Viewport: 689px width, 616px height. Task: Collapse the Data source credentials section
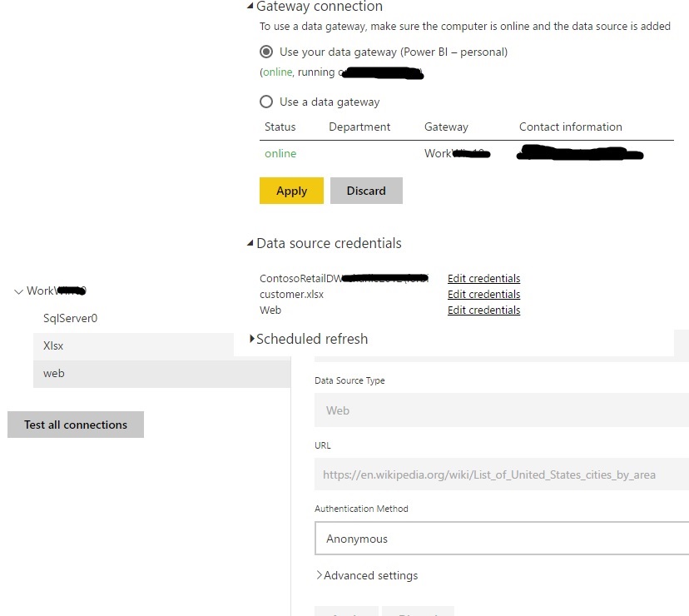click(x=250, y=243)
